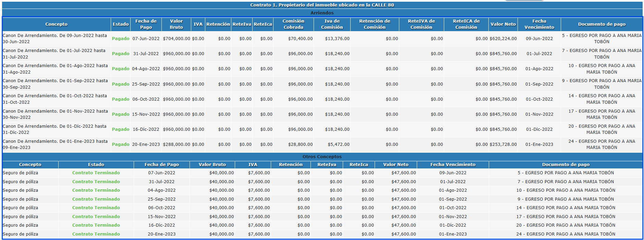
Task: Click the $13,376.00 Iva de Comisión value
Action: point(337,39)
